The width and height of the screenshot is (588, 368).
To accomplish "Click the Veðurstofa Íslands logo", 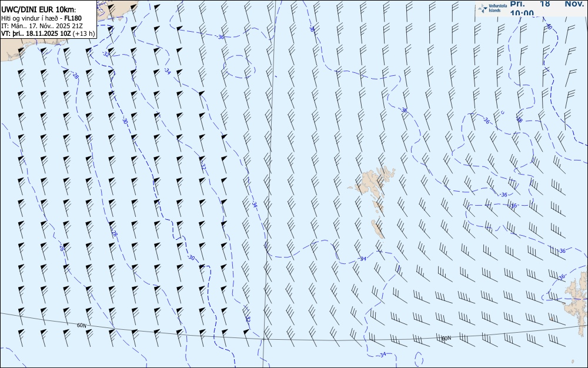I will [x=492, y=8].
